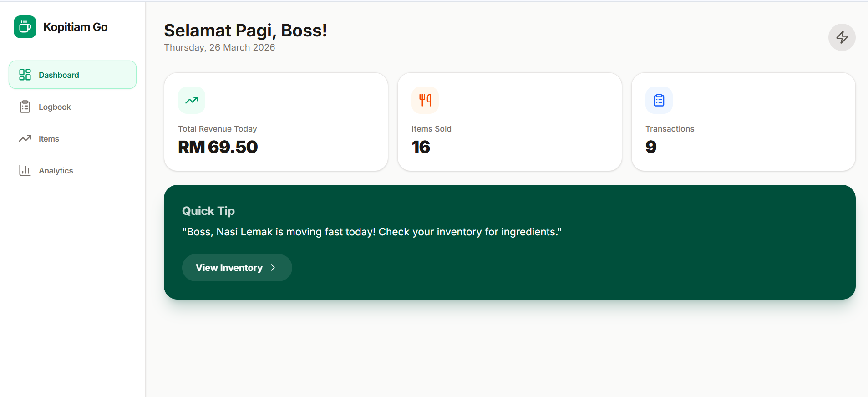Switch to the Logbook section
This screenshot has height=397, width=868.
[x=54, y=106]
